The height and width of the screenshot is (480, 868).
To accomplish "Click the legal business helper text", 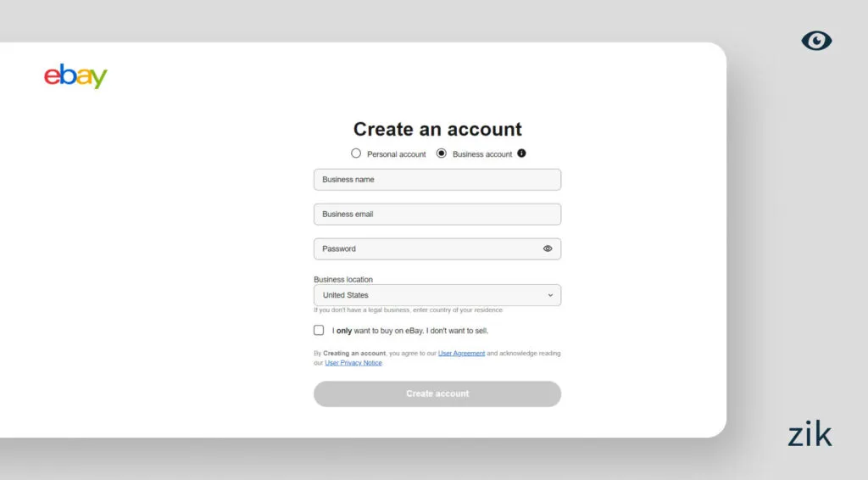I will tap(408, 310).
